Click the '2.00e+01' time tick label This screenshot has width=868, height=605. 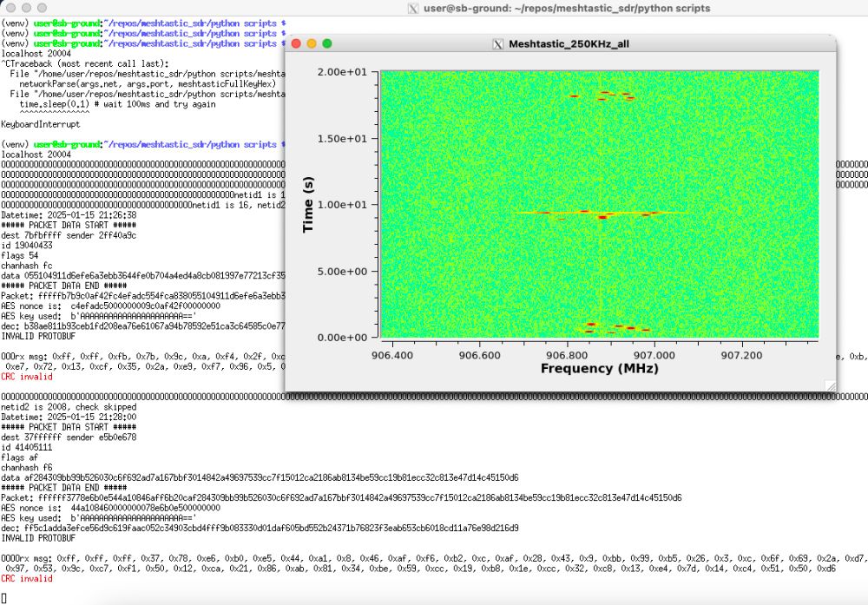pos(342,72)
